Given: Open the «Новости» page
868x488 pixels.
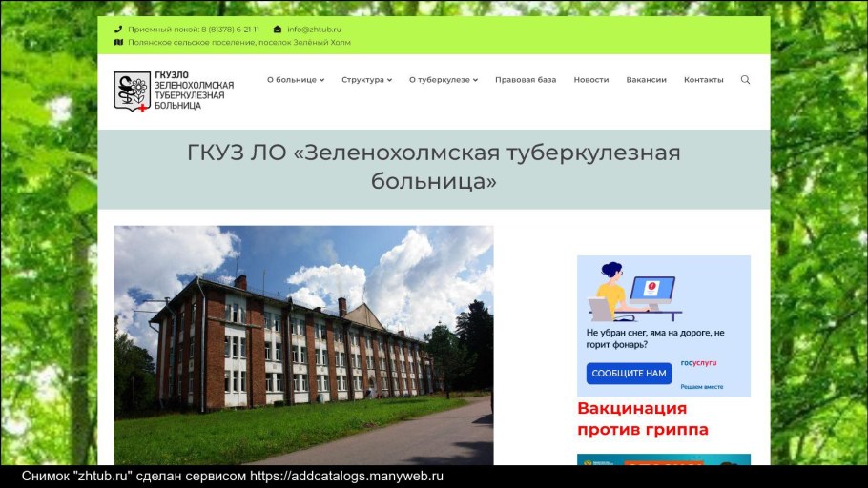Looking at the screenshot, I should (591, 80).
